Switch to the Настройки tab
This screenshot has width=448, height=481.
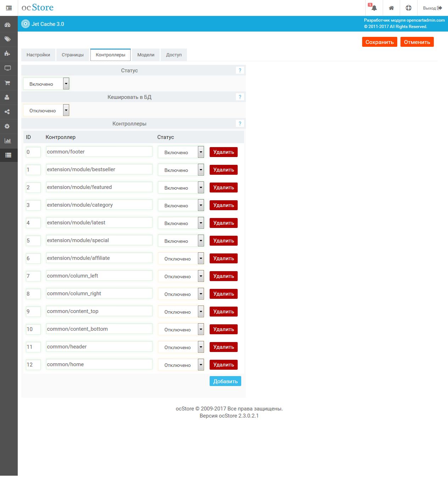pyautogui.click(x=38, y=55)
